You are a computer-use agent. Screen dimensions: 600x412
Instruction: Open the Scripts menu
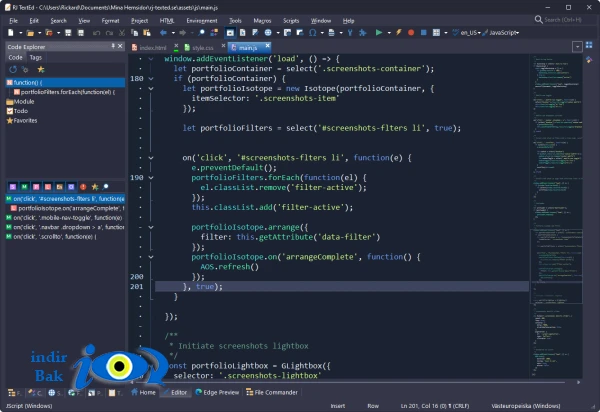(x=291, y=21)
